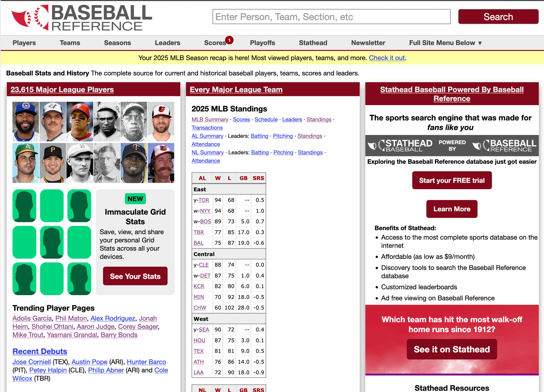Click the green NEW badge
This screenshot has height=392, width=544.
135,199
